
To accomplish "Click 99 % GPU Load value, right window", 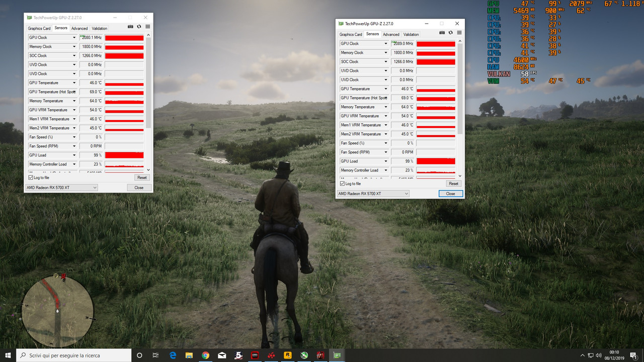I will coord(403,161).
